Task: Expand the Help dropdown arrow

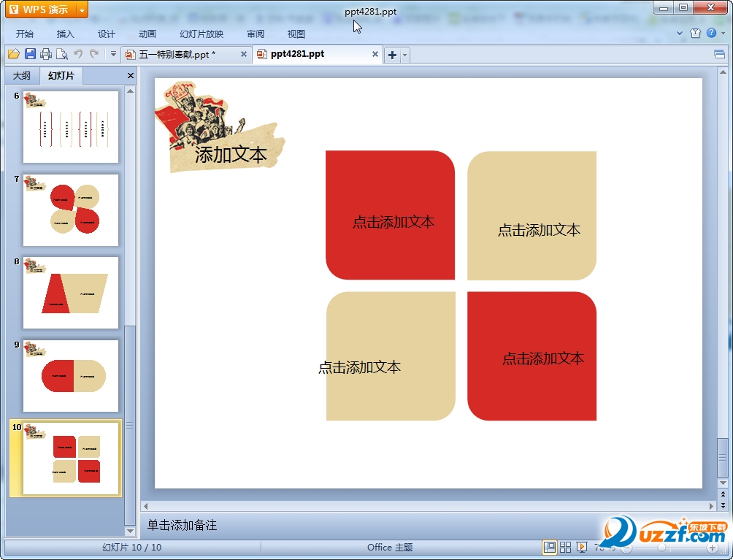Action: (x=723, y=33)
